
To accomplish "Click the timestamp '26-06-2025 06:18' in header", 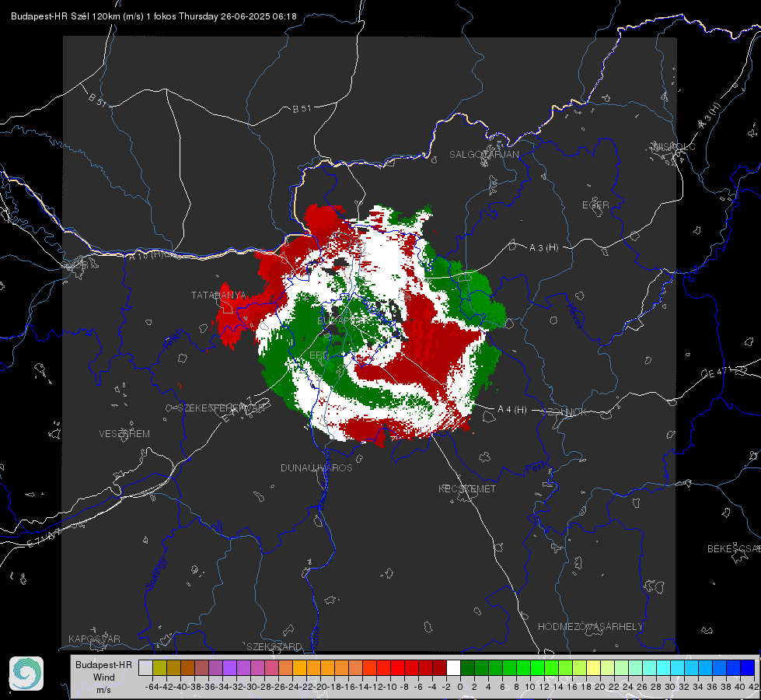I will coord(258,16).
